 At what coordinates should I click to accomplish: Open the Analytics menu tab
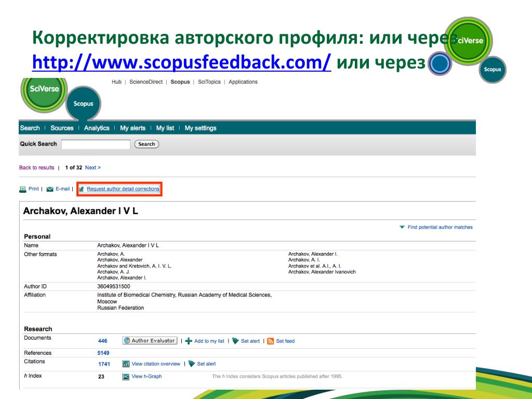point(97,128)
